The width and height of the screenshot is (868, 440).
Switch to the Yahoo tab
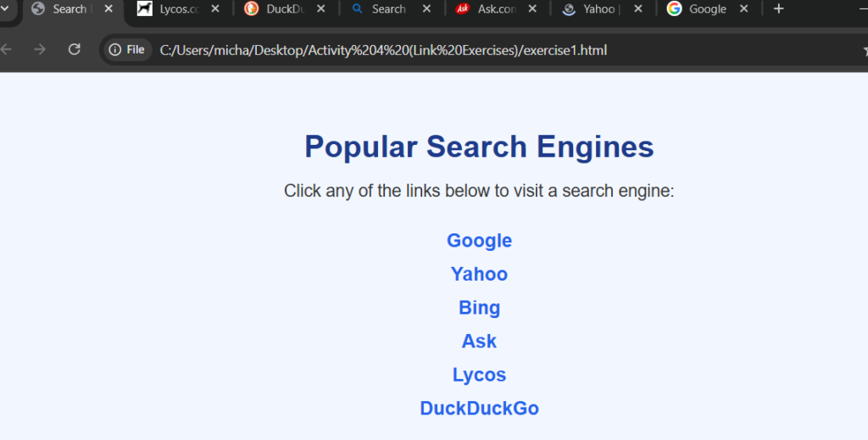(x=598, y=9)
